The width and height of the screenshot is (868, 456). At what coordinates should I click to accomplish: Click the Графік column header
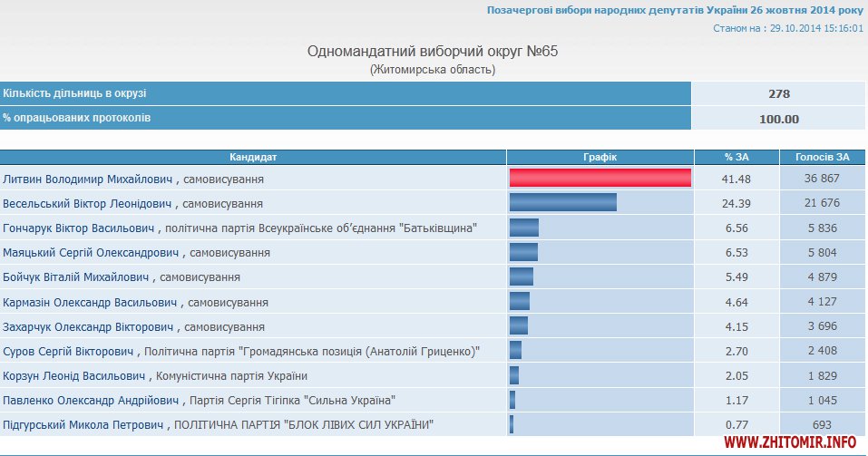click(x=600, y=157)
